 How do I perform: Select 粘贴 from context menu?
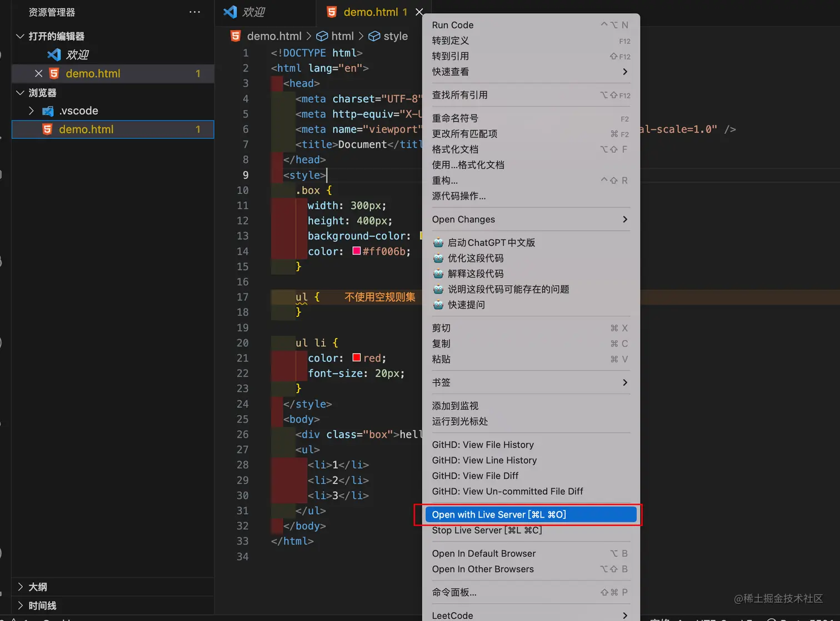[x=531, y=359]
